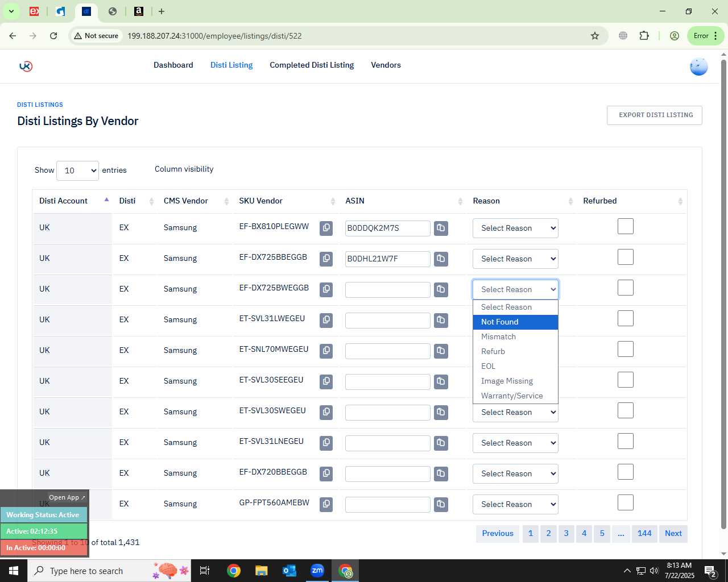
Task: Tick Refurbed checkbox for EF-DX720BBEGGB
Action: [626, 472]
